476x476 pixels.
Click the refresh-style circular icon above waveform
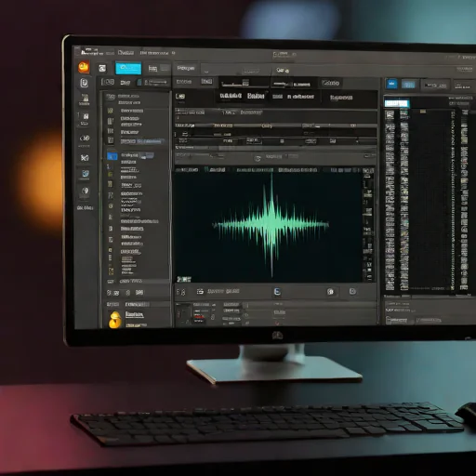point(258,159)
